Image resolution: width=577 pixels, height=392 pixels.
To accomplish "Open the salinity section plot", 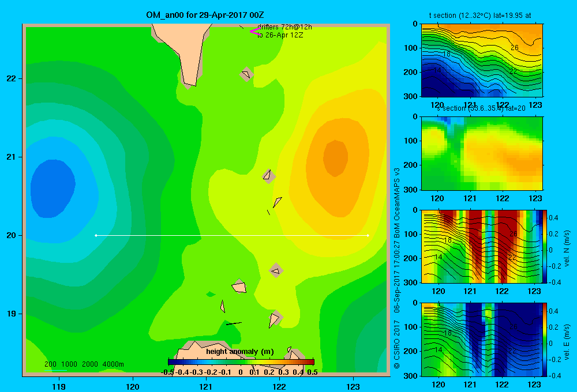I will coord(482,153).
